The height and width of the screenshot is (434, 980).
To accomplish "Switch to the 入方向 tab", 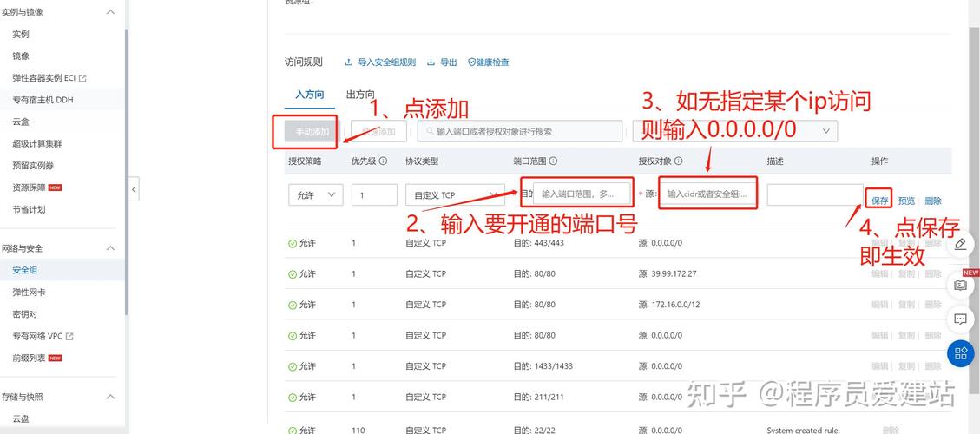I will 309,95.
